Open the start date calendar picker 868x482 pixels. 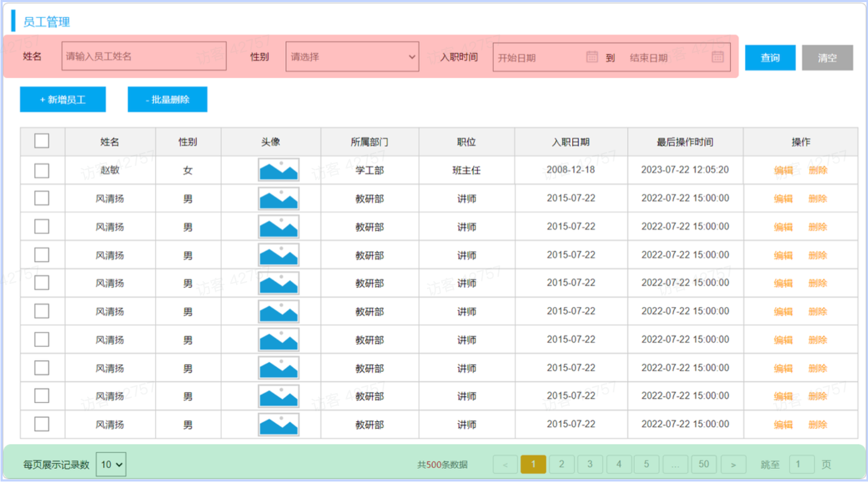pyautogui.click(x=592, y=57)
